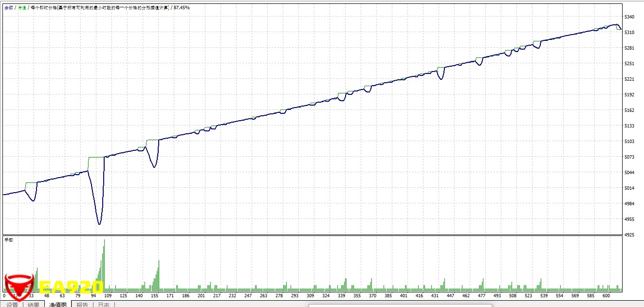The width and height of the screenshot is (644, 307).
Task: Click the 手数 label in the volume panel
Action: point(9,240)
